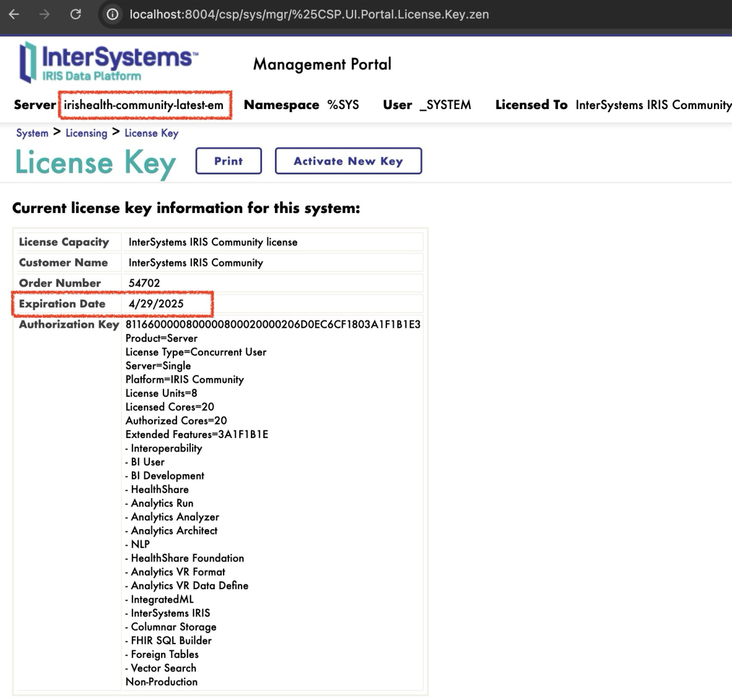Click the browser back arrow
This screenshot has height=700, width=732.
pos(14,15)
